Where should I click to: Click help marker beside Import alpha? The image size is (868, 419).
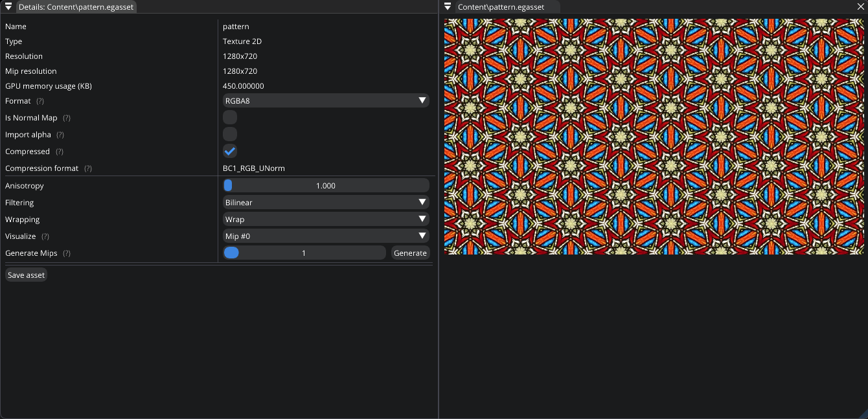click(x=60, y=135)
